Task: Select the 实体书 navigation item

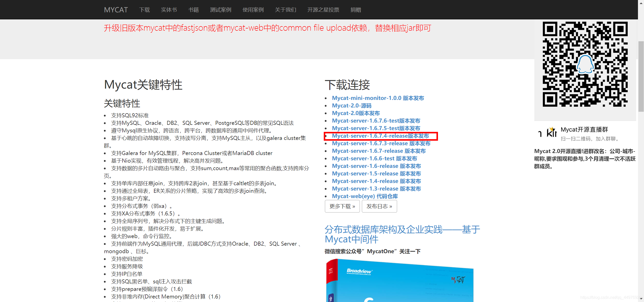Action: 169,10
